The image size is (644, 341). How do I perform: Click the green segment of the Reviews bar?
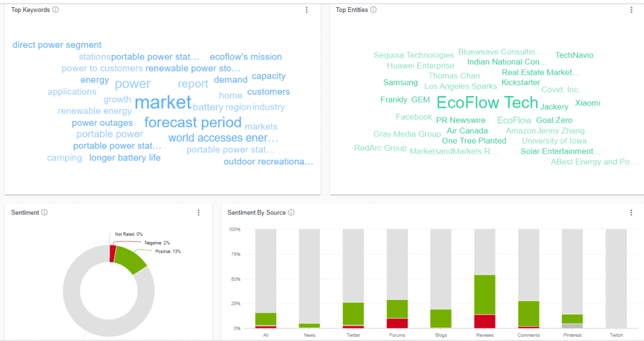(485, 294)
